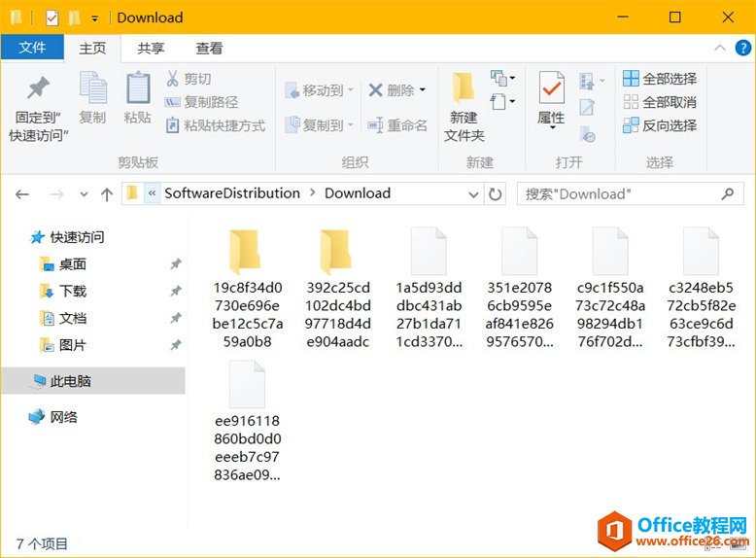Click the up-directory arrow in navigation bar
This screenshot has width=756, height=558.
coord(107,194)
